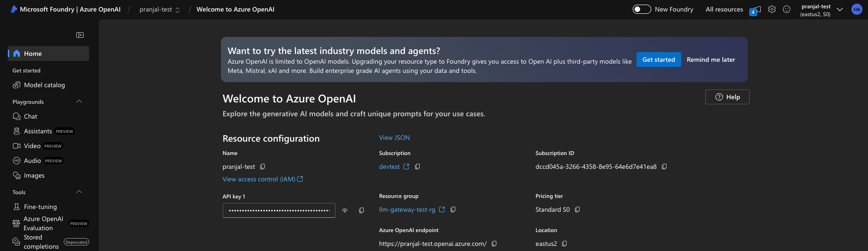
Task: Click the Standard S0 pricing tier text
Action: pos(553,209)
